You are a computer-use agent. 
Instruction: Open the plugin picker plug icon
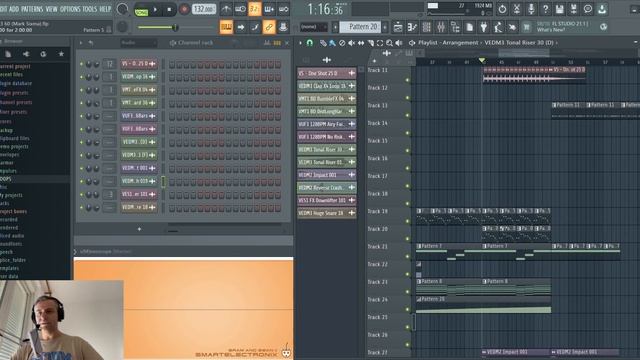tap(484, 27)
